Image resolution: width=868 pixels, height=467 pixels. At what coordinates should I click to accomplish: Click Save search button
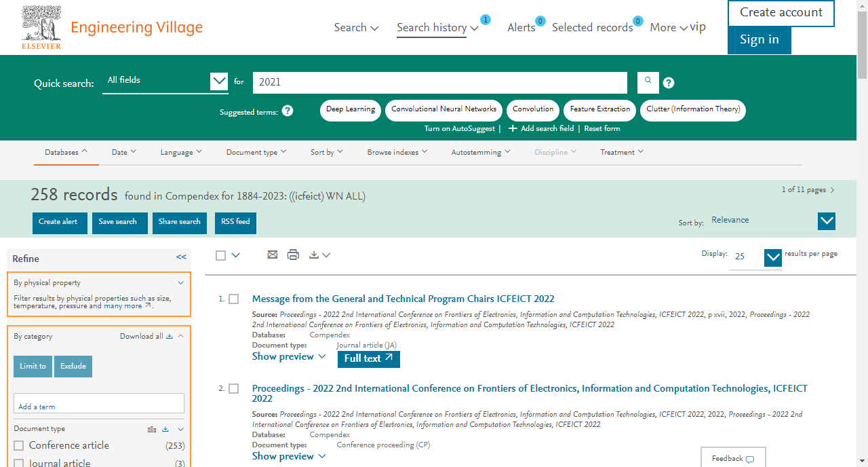pyautogui.click(x=119, y=223)
